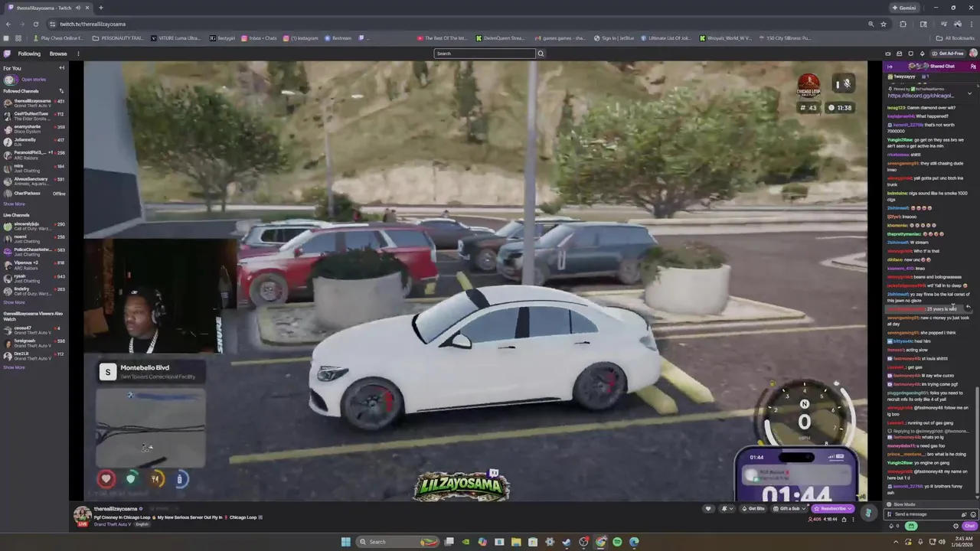Open the chat community users icon
Image resolution: width=980 pixels, height=551 pixels.
click(973, 67)
